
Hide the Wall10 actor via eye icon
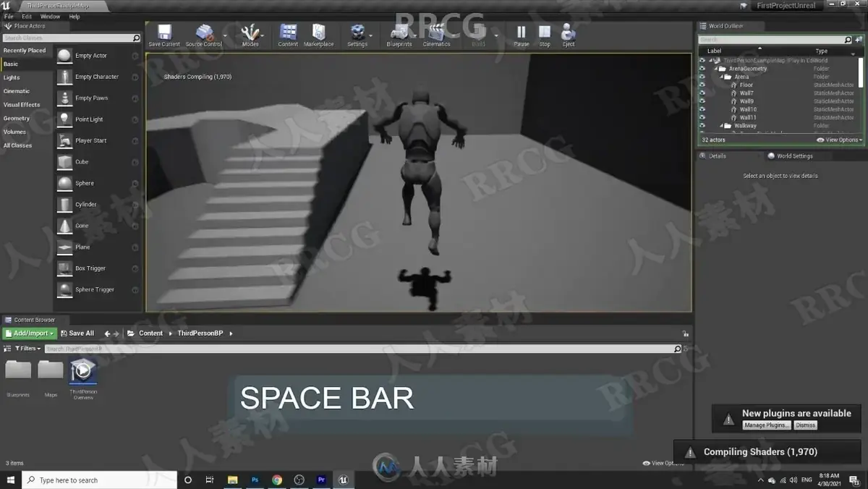pos(702,109)
